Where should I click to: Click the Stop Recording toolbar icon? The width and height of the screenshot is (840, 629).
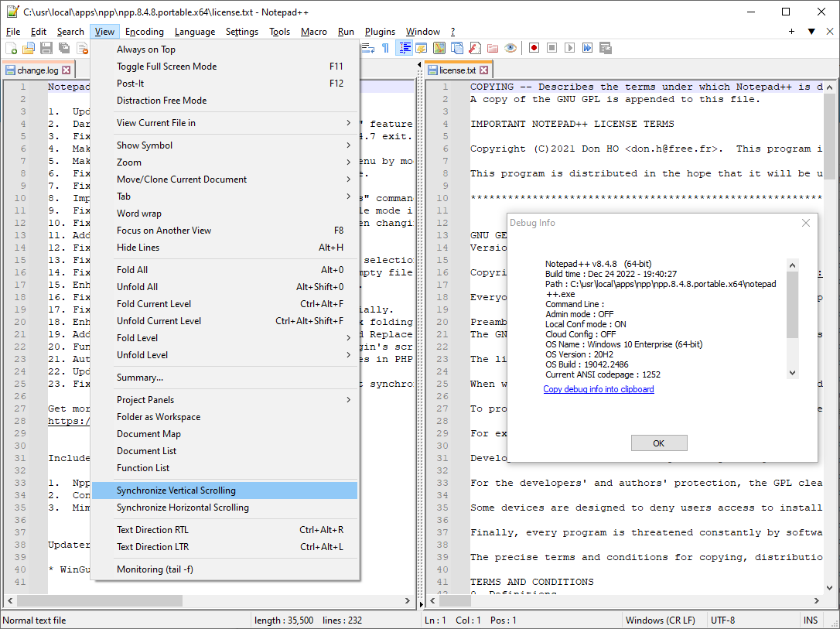click(551, 48)
